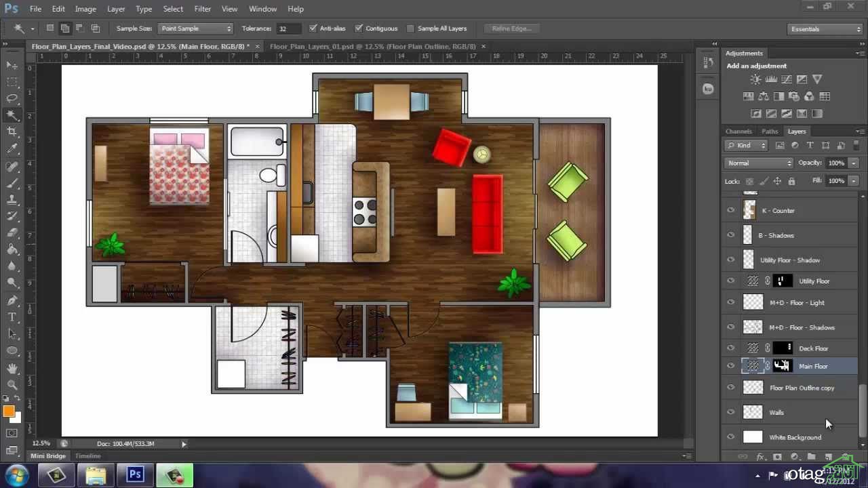This screenshot has height=488, width=868.
Task: Open the Layer menu
Action: pyautogui.click(x=116, y=9)
